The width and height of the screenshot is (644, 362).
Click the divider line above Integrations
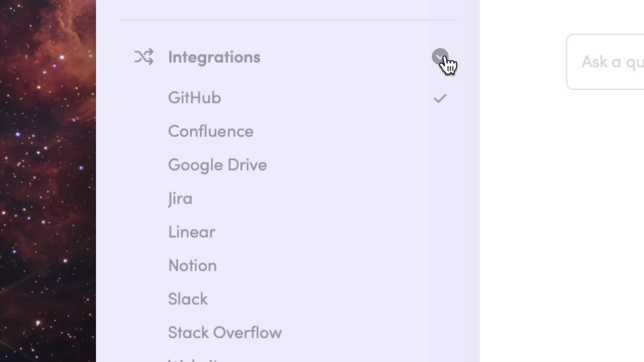click(288, 20)
